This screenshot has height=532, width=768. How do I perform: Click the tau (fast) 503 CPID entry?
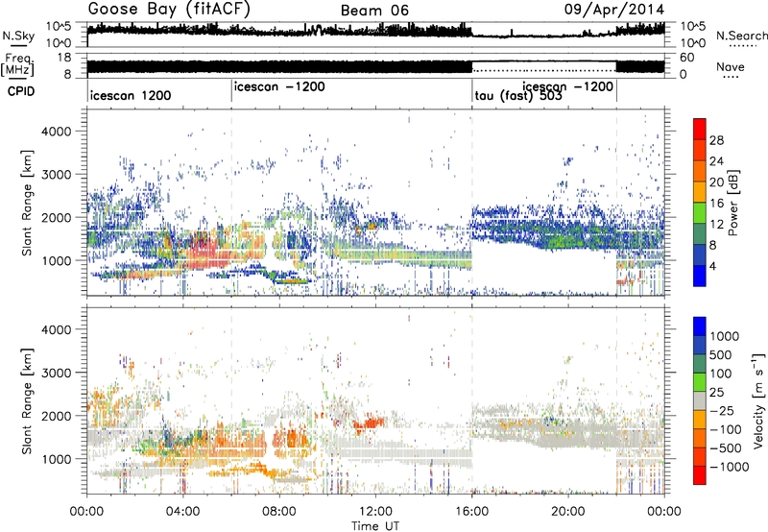click(x=518, y=96)
